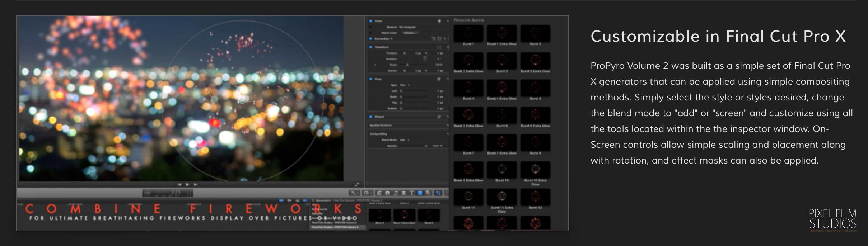868x246 pixels.
Task: Click the Enhancements magic wand icon
Action: (x=353, y=193)
